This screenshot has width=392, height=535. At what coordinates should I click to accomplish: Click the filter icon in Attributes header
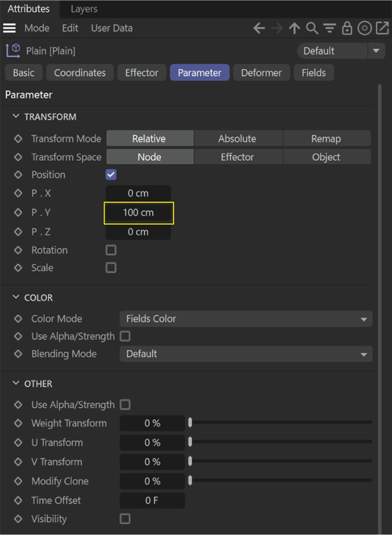(x=329, y=28)
